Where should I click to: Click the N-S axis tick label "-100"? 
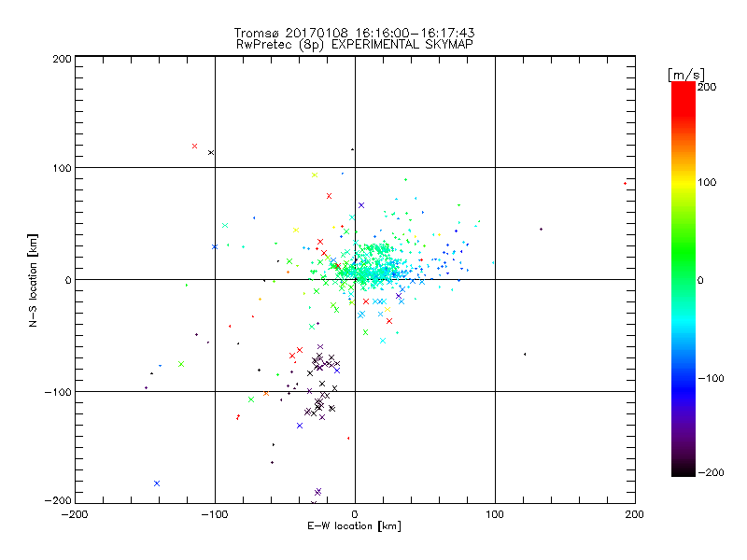click(x=58, y=392)
